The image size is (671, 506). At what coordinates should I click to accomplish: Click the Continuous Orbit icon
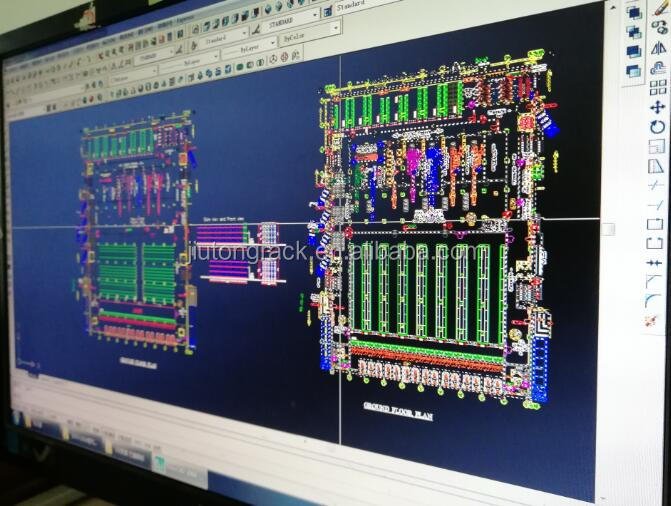296,54
